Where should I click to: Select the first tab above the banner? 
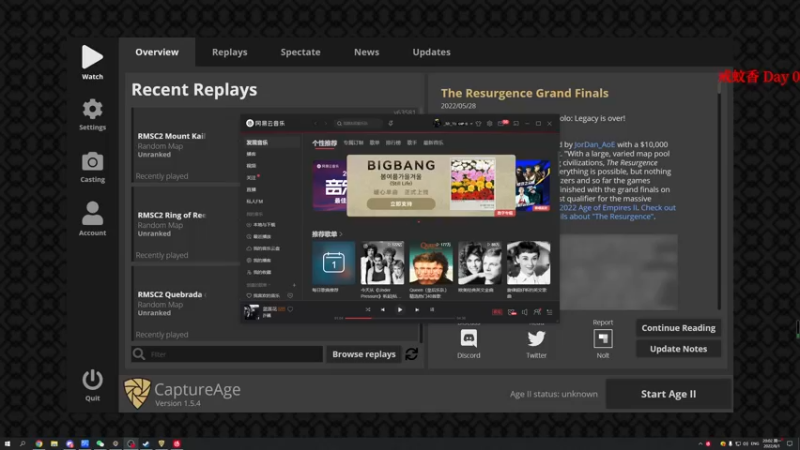coord(324,143)
